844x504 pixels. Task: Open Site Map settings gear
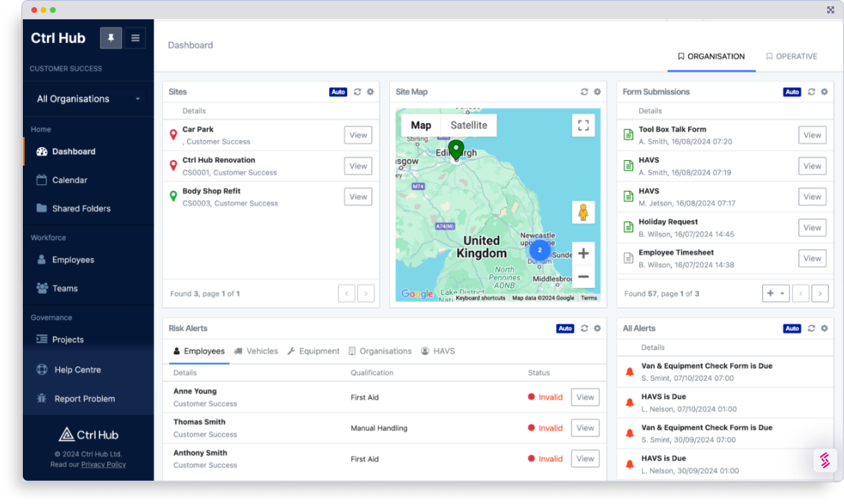point(597,92)
